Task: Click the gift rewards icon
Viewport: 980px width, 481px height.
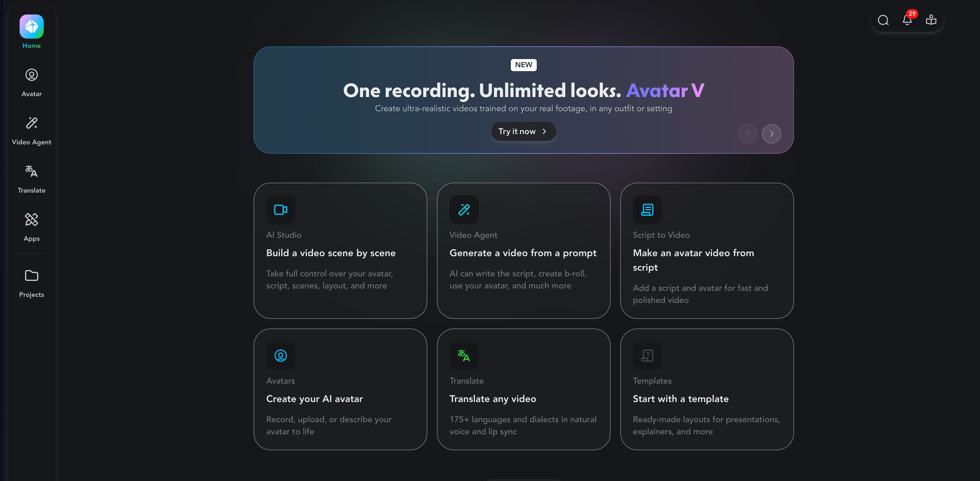Action: (931, 20)
